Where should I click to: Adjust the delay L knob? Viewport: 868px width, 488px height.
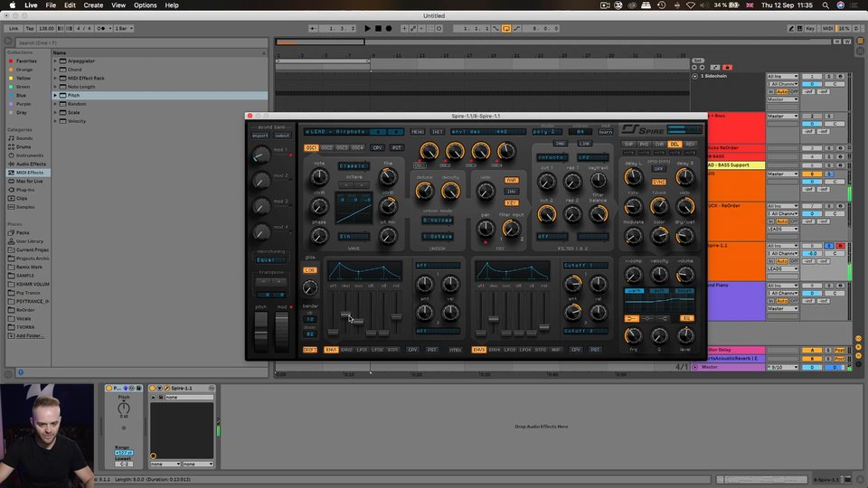click(x=633, y=177)
